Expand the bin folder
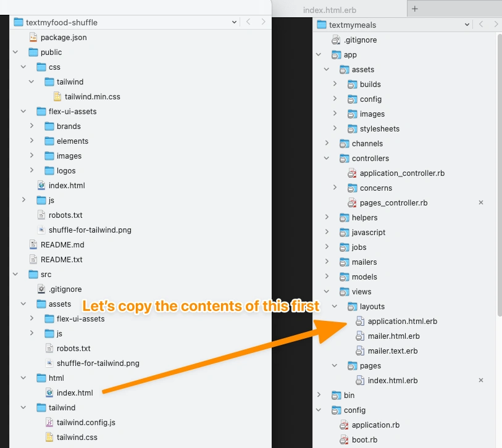 319,396
